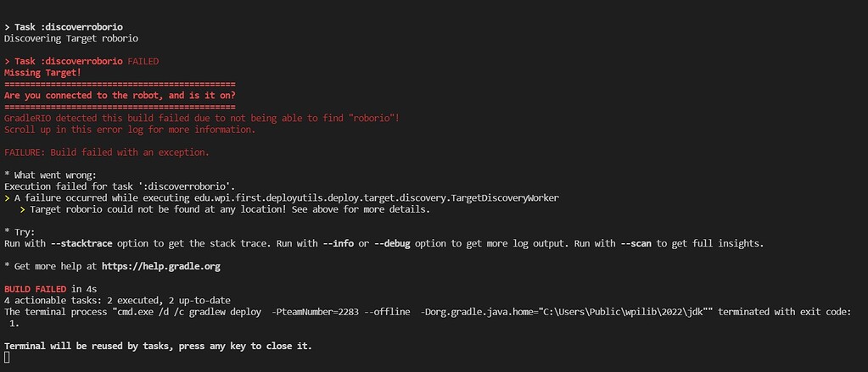Click the '4 actionable tasks' summary line
Viewport: 868px width, 372px height.
[x=117, y=301]
